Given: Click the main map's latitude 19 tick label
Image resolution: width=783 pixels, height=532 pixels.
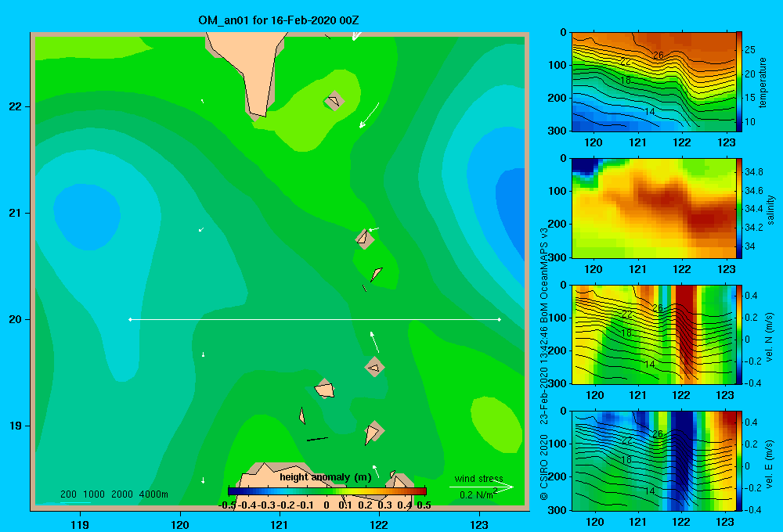Looking at the screenshot, I should [x=16, y=426].
